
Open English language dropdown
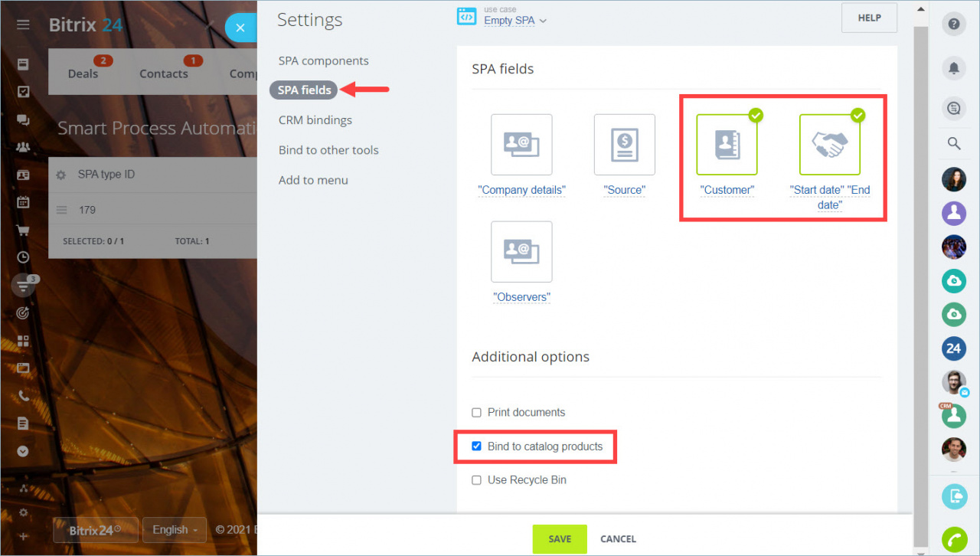pyautogui.click(x=175, y=529)
